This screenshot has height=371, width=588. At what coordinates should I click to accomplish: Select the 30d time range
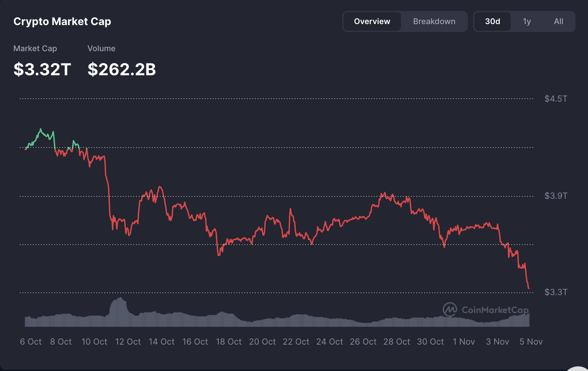pos(493,21)
